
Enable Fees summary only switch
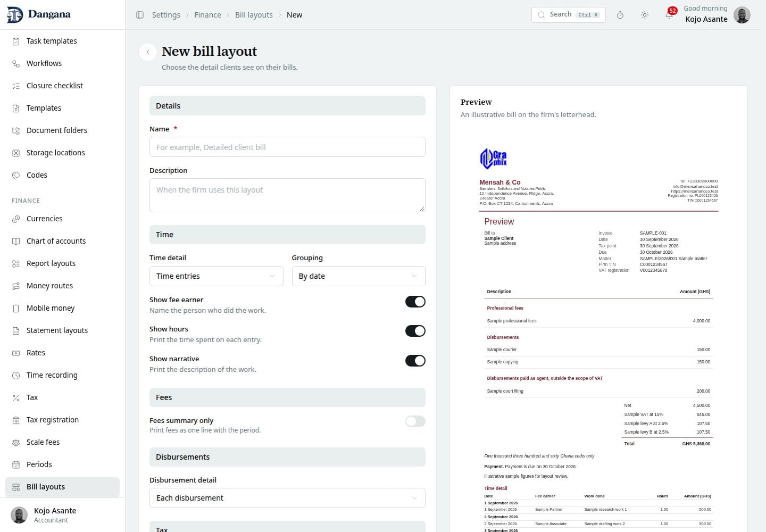tap(415, 421)
